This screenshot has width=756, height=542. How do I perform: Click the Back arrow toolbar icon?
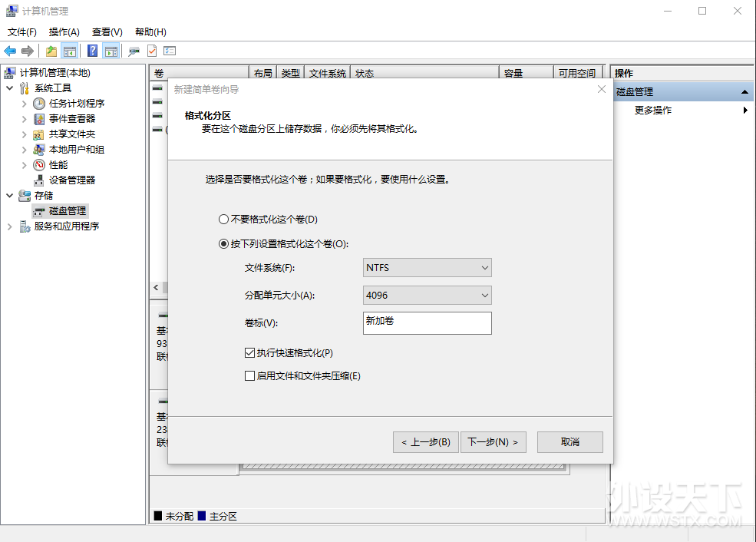tap(10, 51)
